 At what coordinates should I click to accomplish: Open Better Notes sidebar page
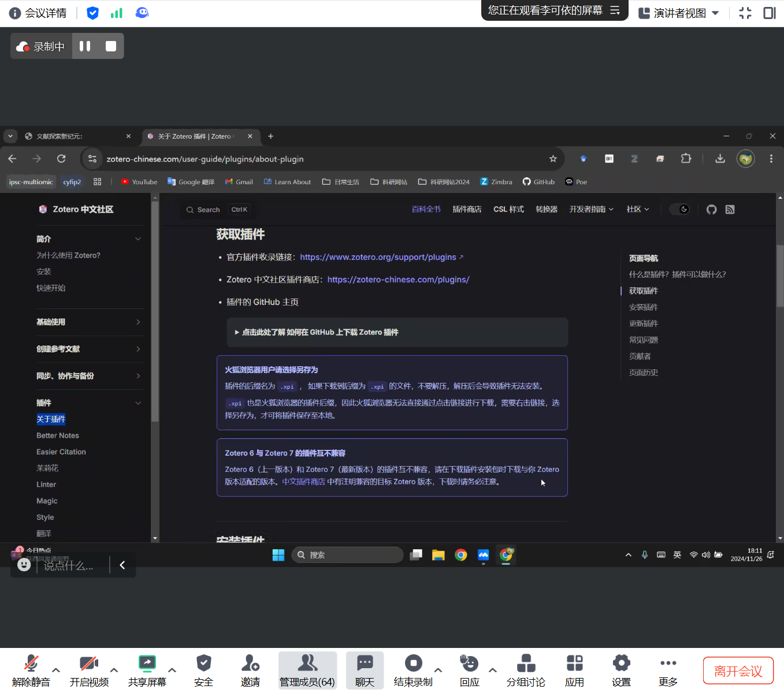[58, 435]
